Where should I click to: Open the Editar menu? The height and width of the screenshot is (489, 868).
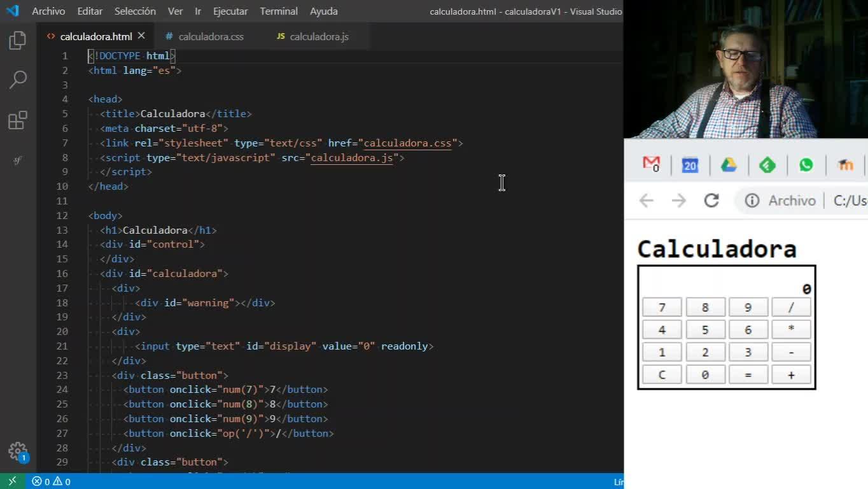(90, 11)
